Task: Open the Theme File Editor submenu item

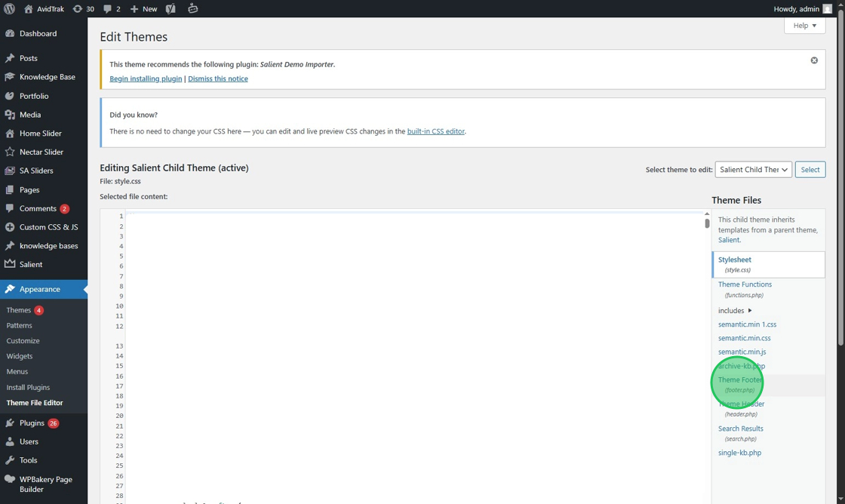Action: click(x=35, y=403)
